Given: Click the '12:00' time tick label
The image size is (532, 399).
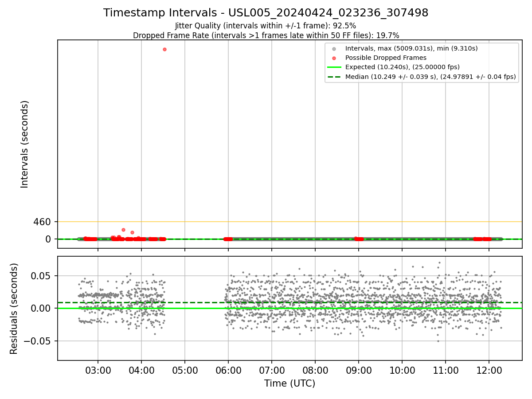Looking at the screenshot, I should (x=489, y=370).
